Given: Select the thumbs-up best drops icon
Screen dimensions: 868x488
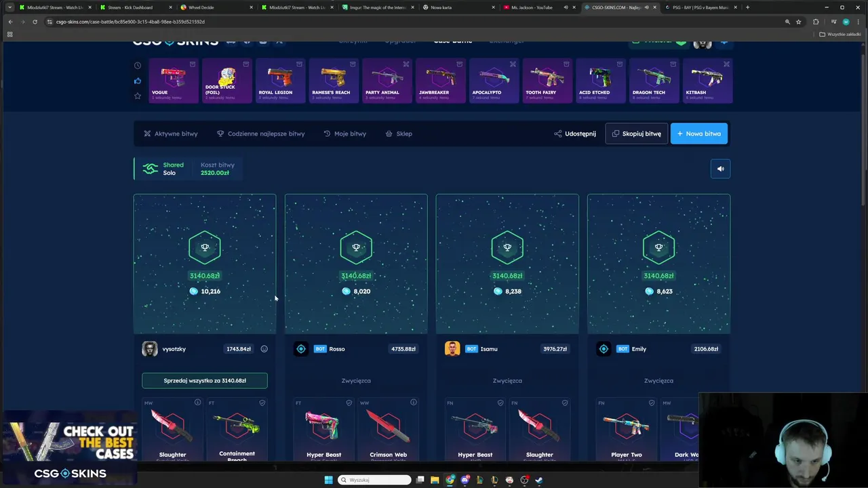Looking at the screenshot, I should [138, 81].
